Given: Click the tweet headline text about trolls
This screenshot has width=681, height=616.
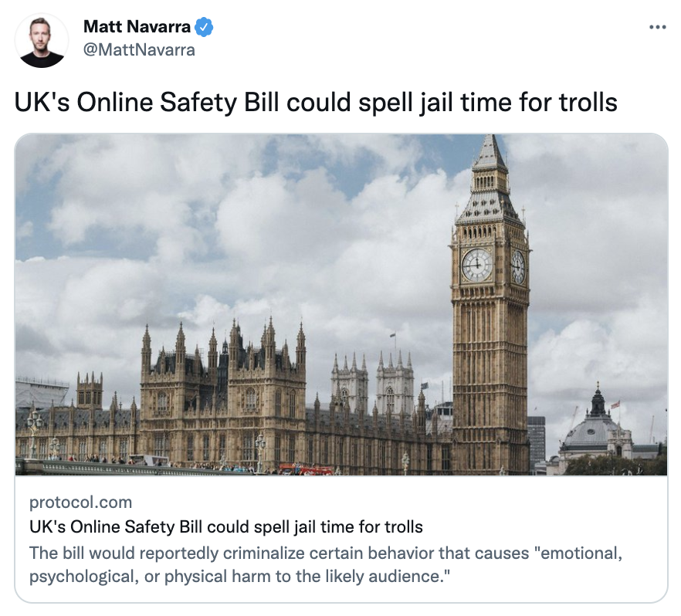Looking at the screenshot, I should point(316,103).
